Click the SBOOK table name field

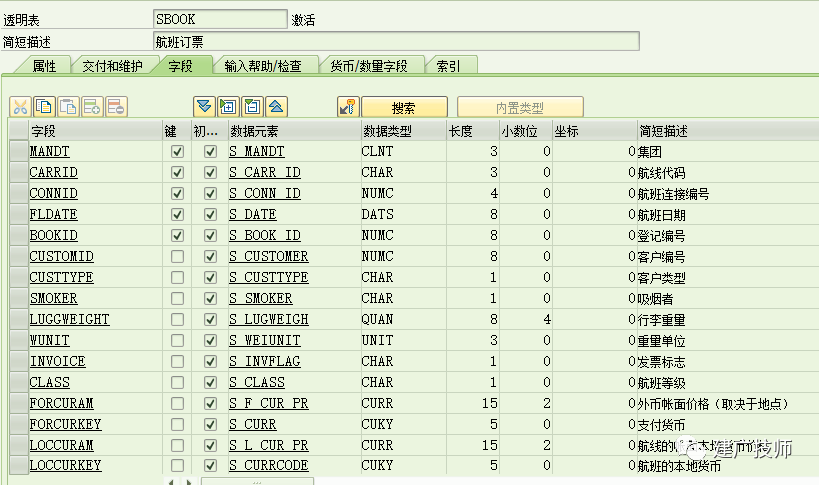tap(220, 19)
